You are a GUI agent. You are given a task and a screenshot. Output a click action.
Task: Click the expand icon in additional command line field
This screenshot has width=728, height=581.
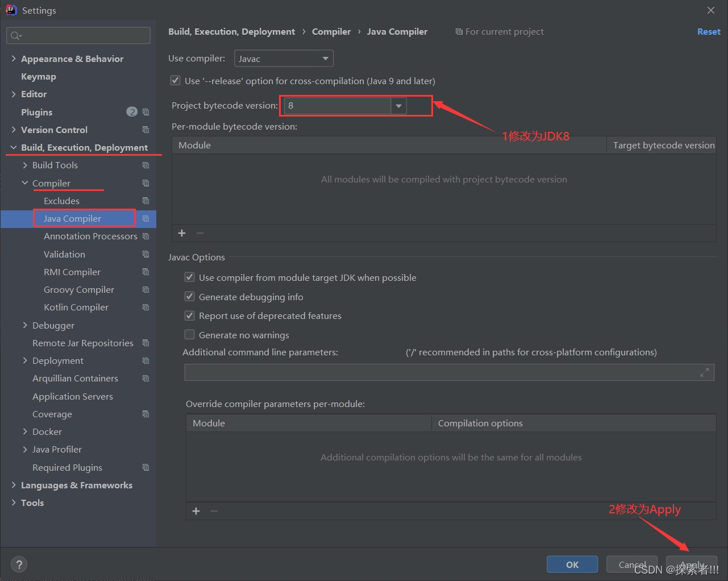[x=705, y=372]
